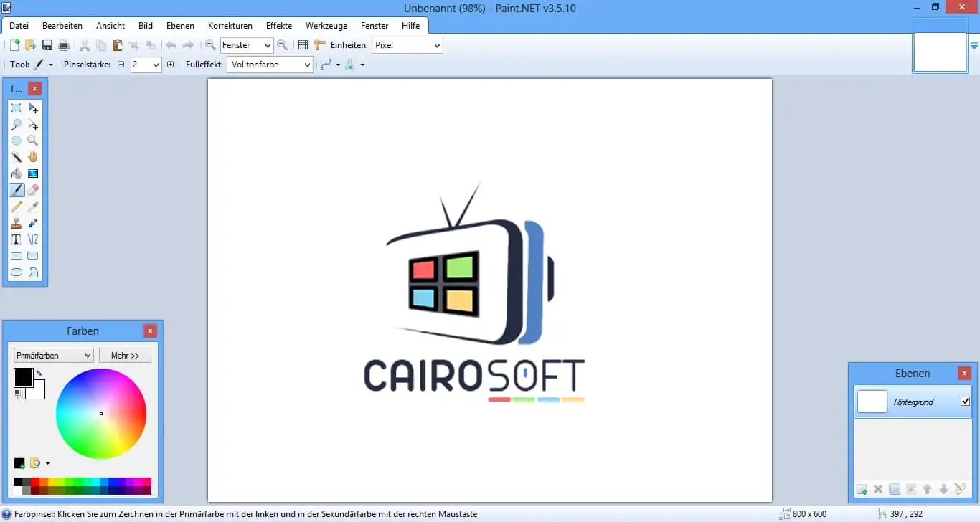Image resolution: width=980 pixels, height=522 pixels.
Task: Select the Gradient tool
Action: pos(33,174)
